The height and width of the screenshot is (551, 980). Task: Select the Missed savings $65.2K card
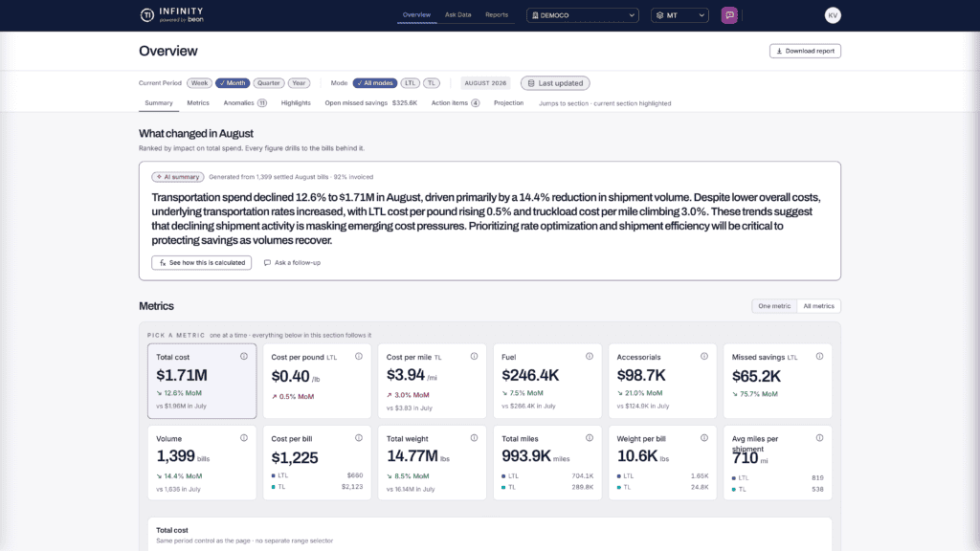[777, 381]
